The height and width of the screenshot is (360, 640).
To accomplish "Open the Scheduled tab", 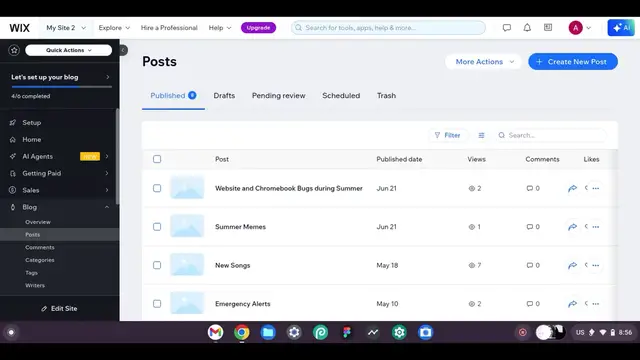I will (x=341, y=96).
